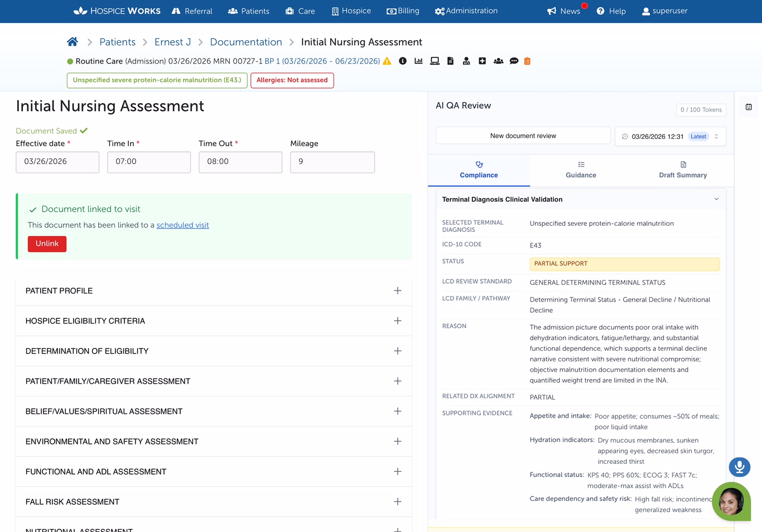762x532 pixels.
Task: Open the review date version dropdown
Action: pyautogui.click(x=670, y=137)
